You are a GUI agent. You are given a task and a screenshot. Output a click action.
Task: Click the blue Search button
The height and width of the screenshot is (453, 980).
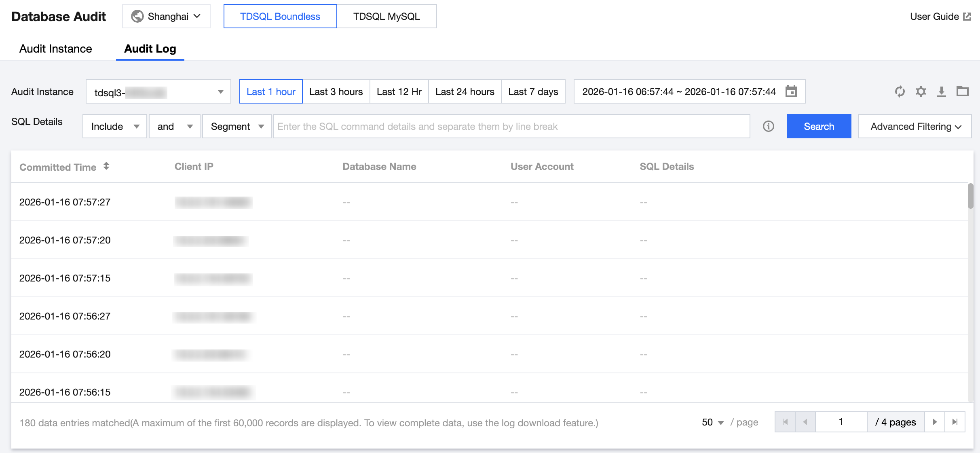tap(819, 127)
